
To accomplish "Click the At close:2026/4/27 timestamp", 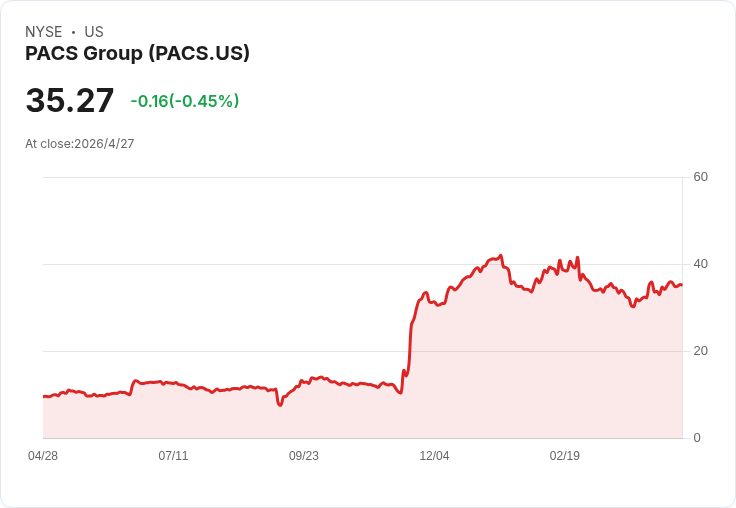I will pyautogui.click(x=80, y=144).
